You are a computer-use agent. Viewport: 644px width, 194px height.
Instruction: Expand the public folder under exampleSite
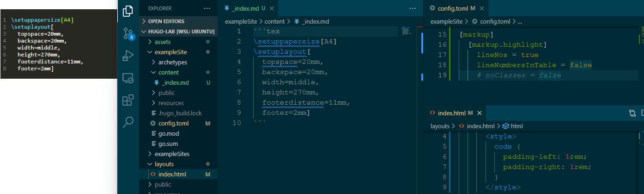coord(178,93)
